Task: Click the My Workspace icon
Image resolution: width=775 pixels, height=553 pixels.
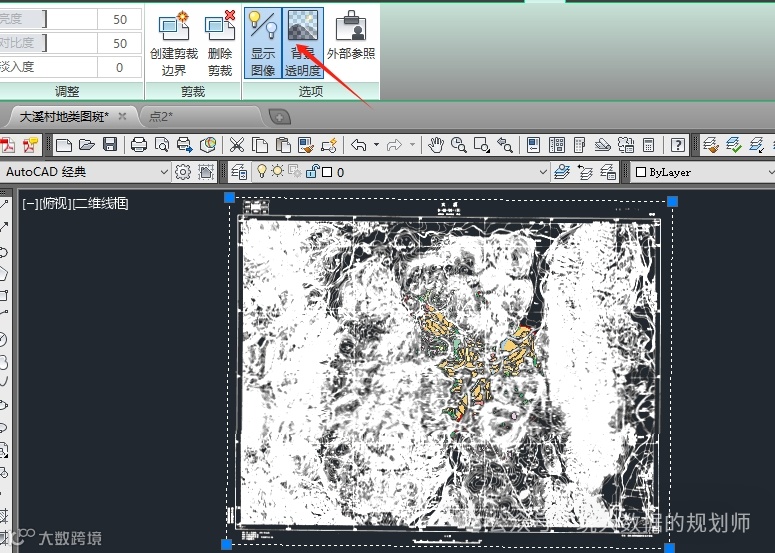Action: pos(206,172)
